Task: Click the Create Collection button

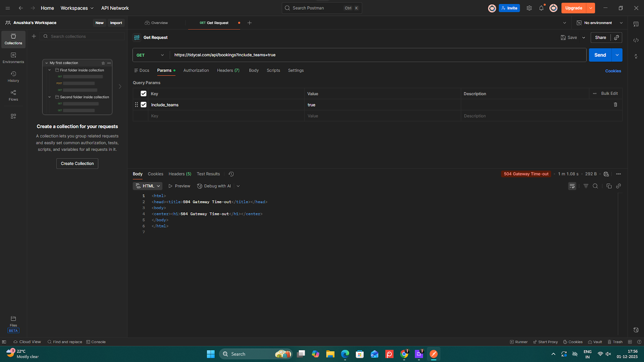Action: 77,164
